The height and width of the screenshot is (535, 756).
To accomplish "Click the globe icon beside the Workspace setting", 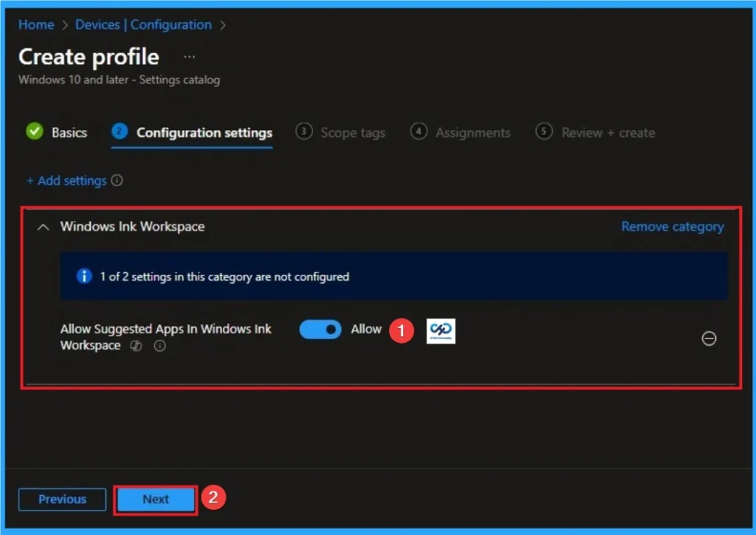I will click(136, 346).
